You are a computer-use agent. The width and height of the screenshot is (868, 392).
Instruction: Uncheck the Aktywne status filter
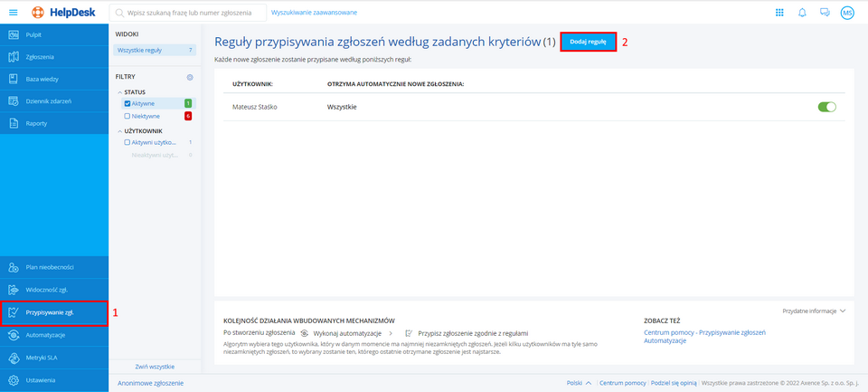coord(127,104)
